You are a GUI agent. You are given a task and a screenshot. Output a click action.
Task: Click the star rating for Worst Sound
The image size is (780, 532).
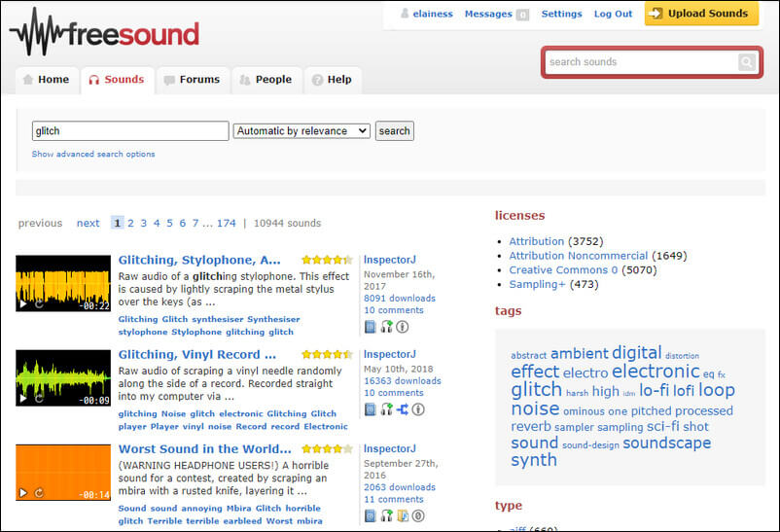[x=327, y=449]
